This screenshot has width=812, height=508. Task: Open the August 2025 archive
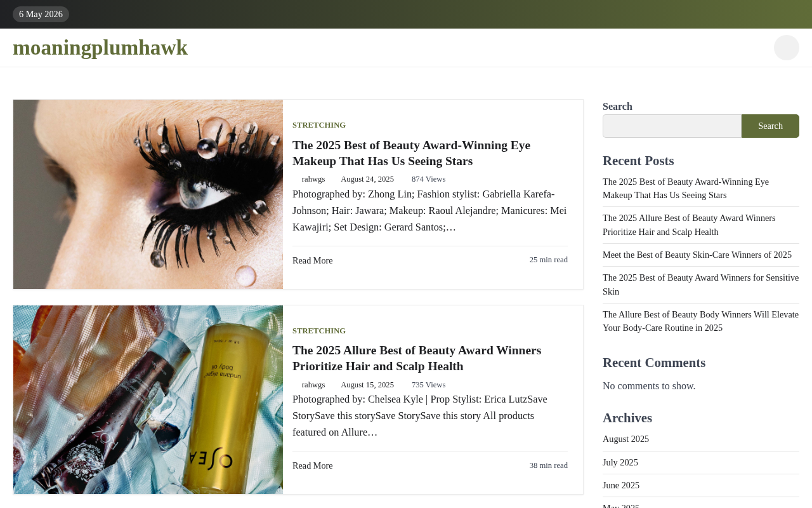(x=625, y=439)
